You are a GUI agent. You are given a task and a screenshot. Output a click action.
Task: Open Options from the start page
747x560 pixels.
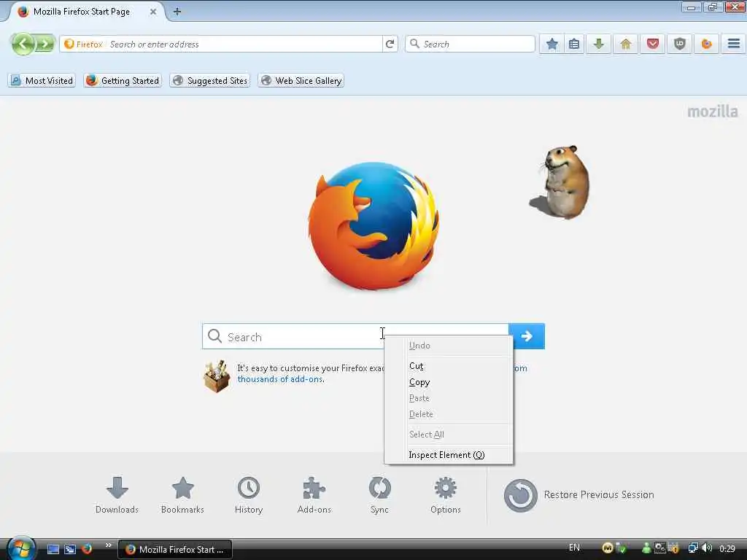[x=446, y=495]
